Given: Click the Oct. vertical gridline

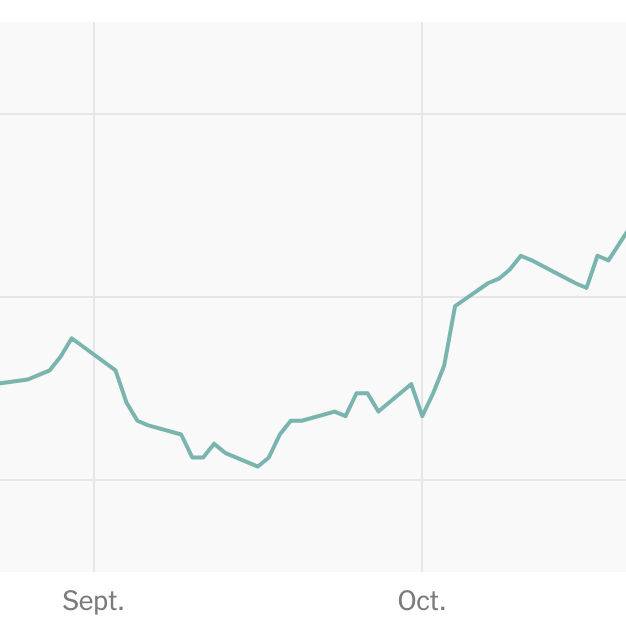Looking at the screenshot, I should tap(422, 297).
